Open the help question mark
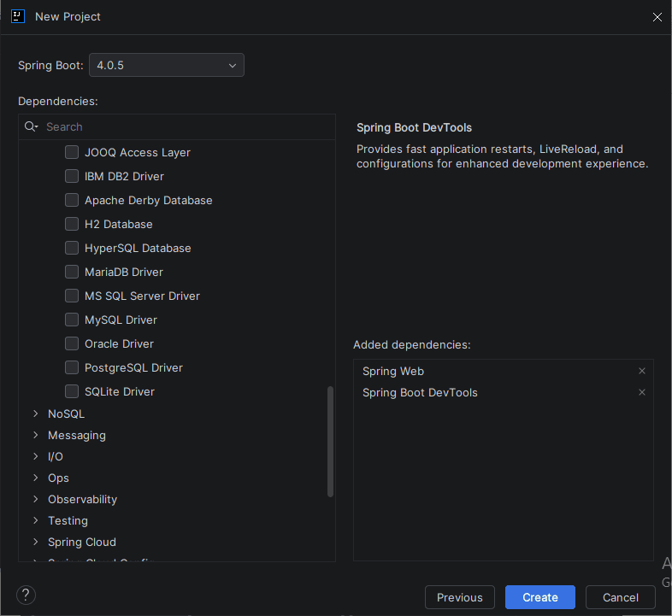 26,595
